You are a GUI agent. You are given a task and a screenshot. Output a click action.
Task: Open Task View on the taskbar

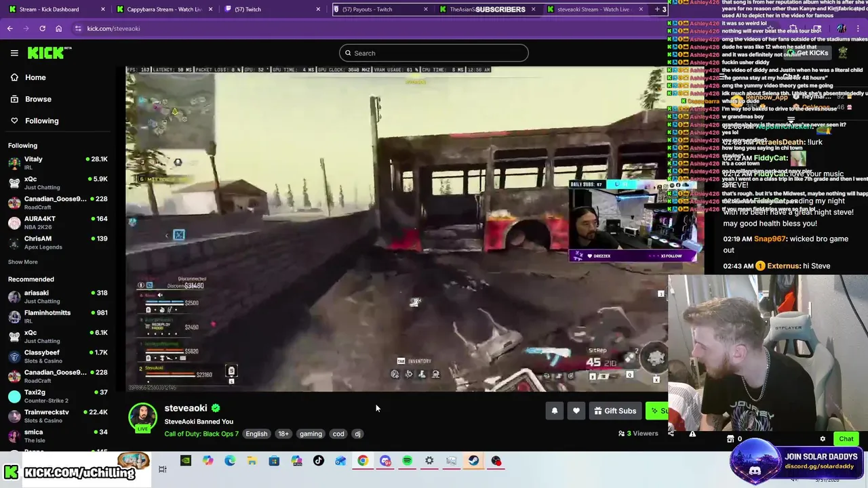coord(163,469)
